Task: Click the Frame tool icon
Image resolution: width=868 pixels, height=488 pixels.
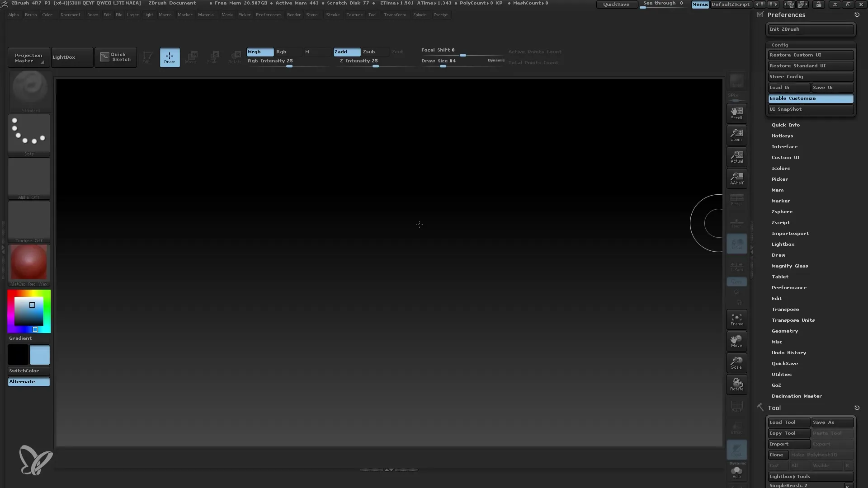Action: [737, 319]
